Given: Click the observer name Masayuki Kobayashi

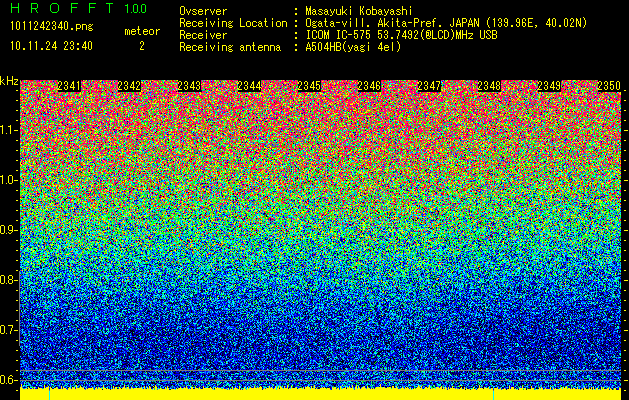Looking at the screenshot, I should pyautogui.click(x=359, y=11).
